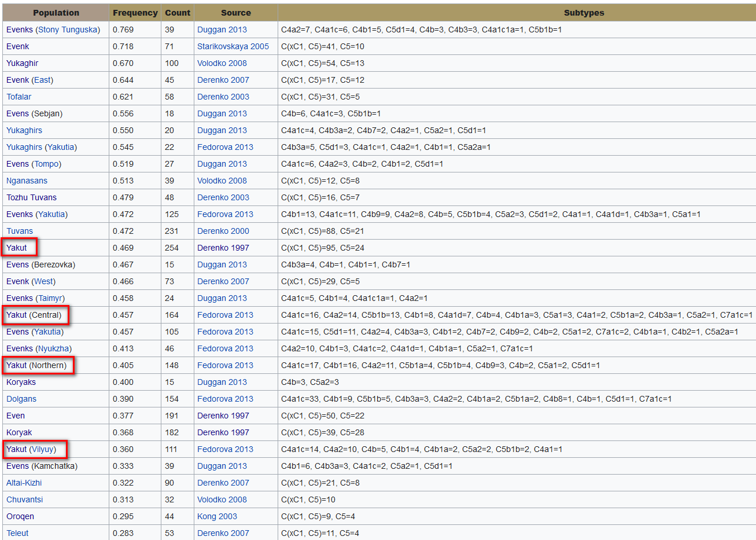The image size is (756, 540).
Task: Click the Population column header
Action: (x=56, y=13)
